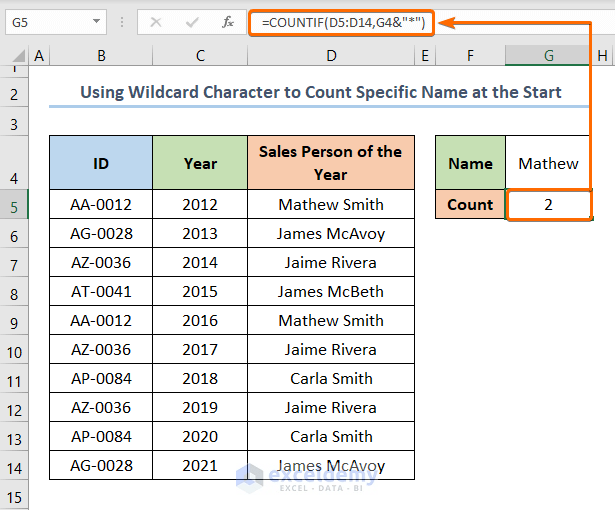Click into the formula bar COUNTIF formula
The image size is (615, 510).
coord(342,23)
